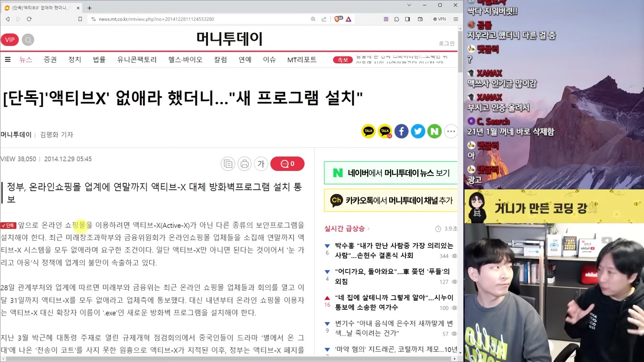The image size is (644, 362).
Task: Click the article headline text
Action: click(183, 98)
